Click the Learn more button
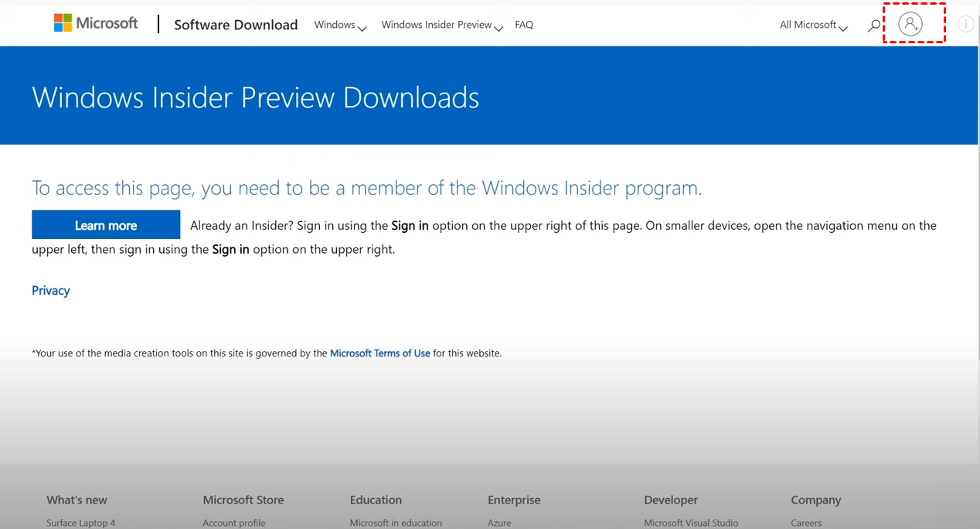 [106, 225]
